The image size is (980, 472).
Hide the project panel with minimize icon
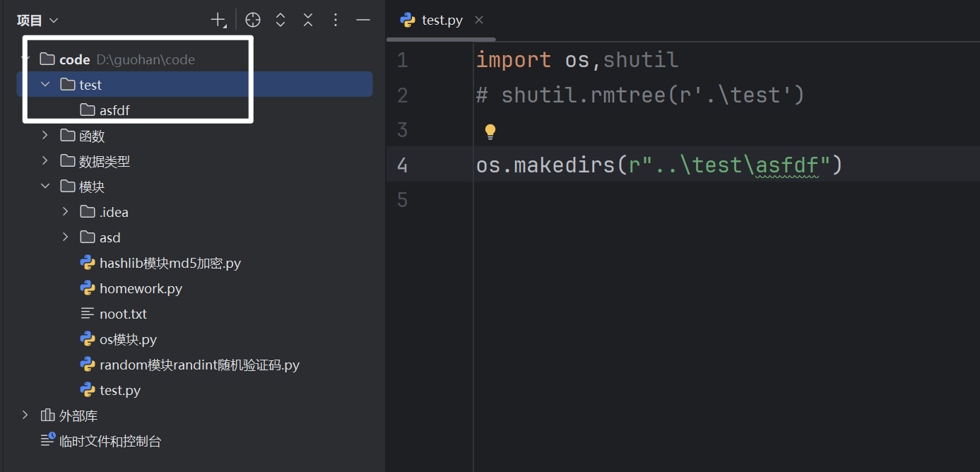coord(363,20)
